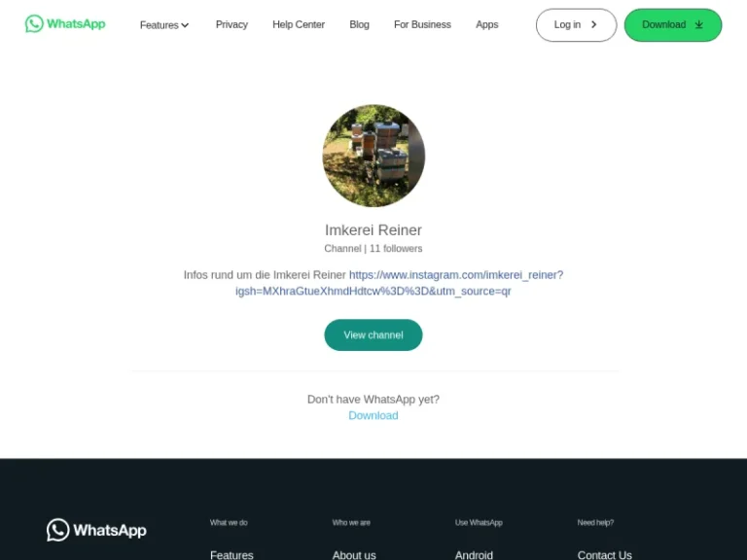Click the green Download button

click(x=673, y=24)
